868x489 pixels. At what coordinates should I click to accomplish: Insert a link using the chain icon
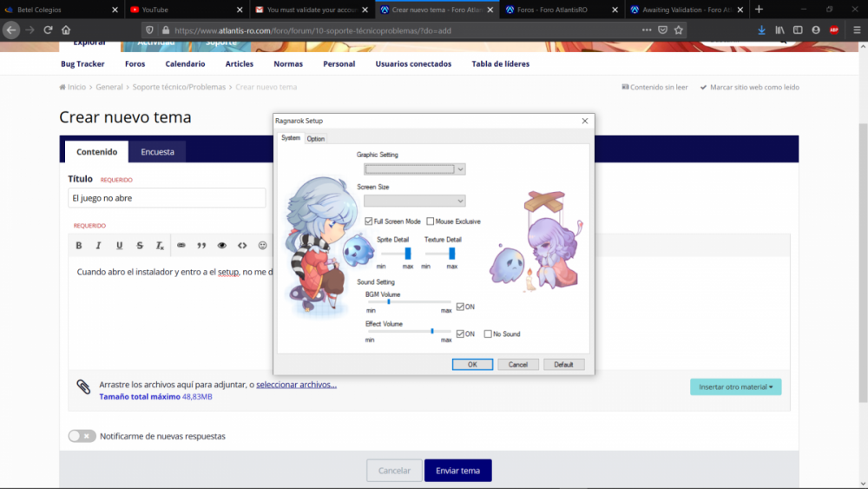[181, 246]
